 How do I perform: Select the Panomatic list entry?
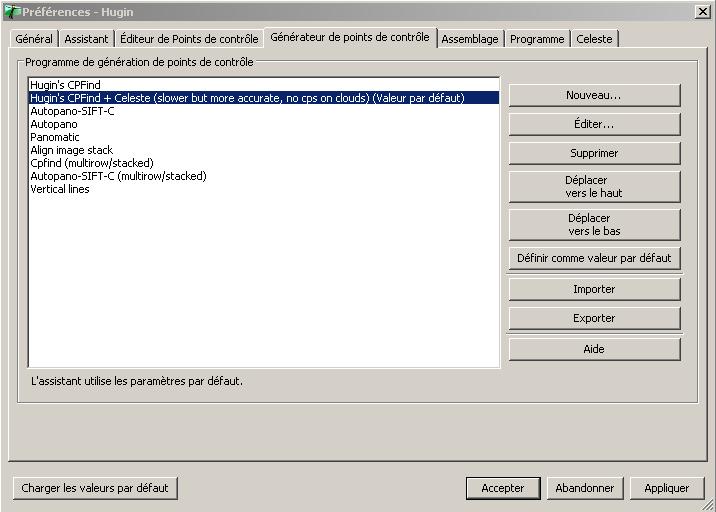click(x=264, y=137)
